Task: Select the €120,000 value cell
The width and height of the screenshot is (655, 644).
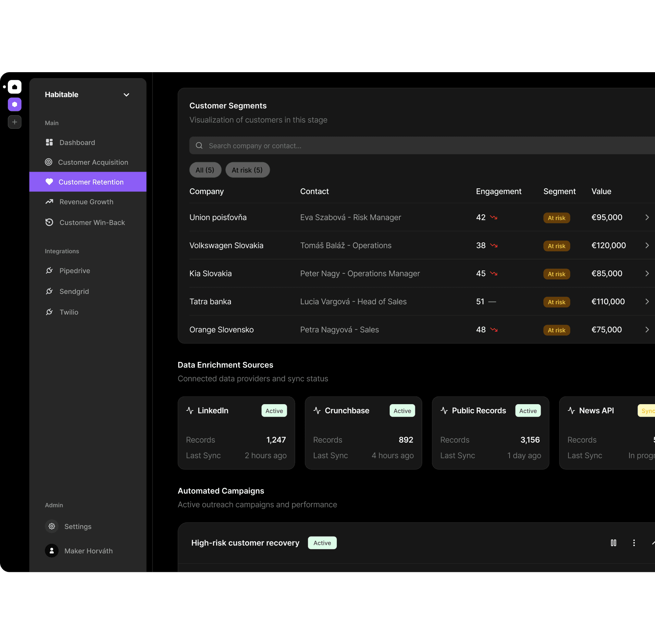Action: (x=608, y=245)
